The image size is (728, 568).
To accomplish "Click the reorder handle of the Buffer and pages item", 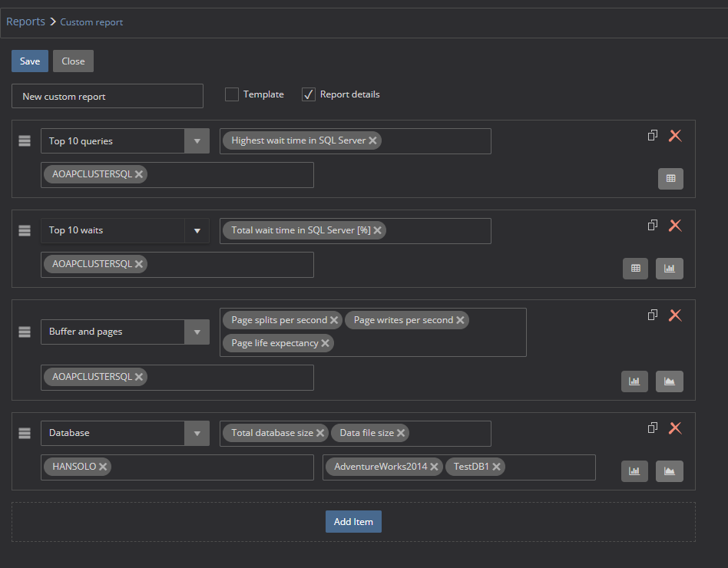I will point(24,332).
